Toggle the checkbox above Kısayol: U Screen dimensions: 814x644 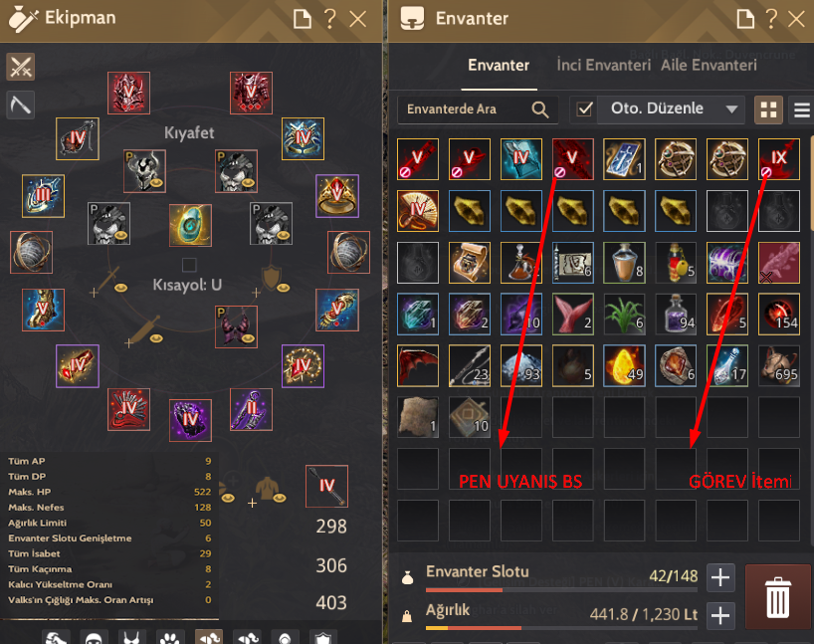click(x=189, y=265)
